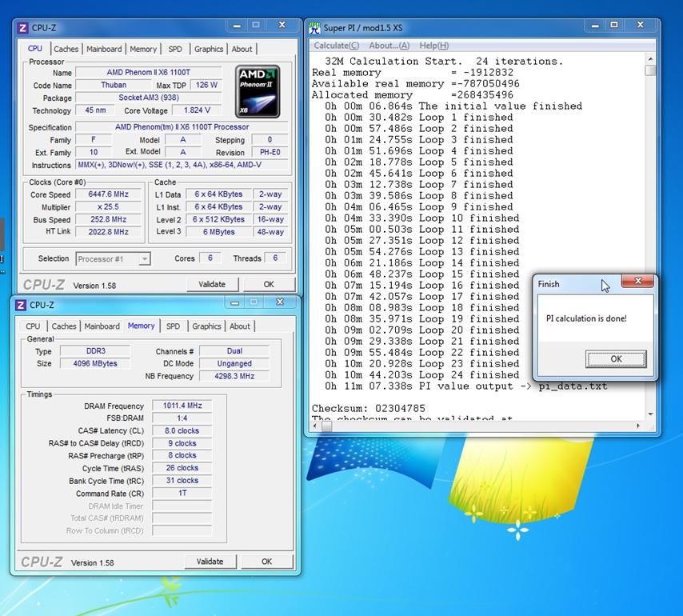
Task: Click the Package value Socket AM3 (938)
Action: coord(149,98)
